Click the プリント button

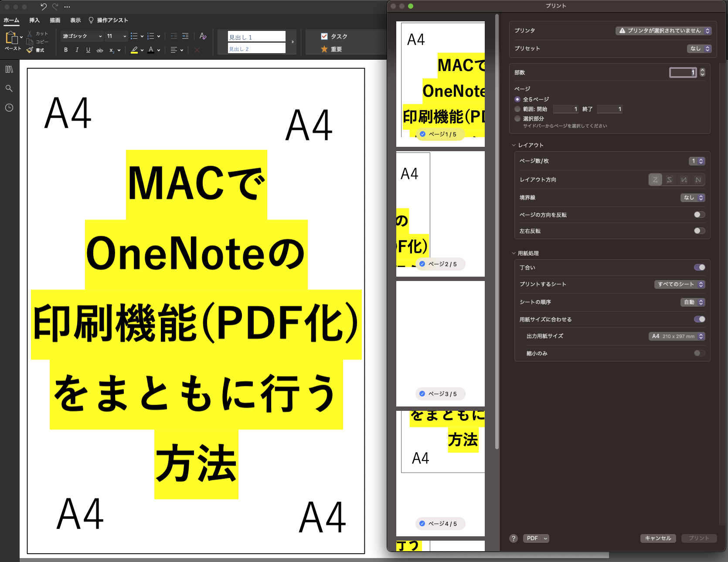(x=699, y=538)
